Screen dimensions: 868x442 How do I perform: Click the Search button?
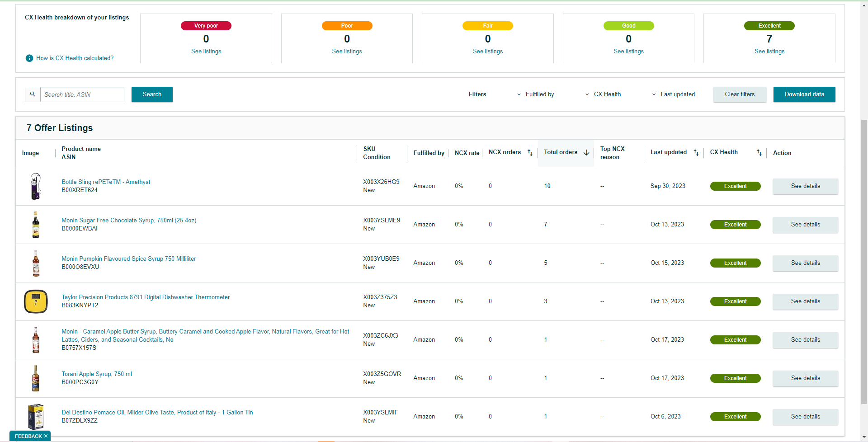coord(152,94)
